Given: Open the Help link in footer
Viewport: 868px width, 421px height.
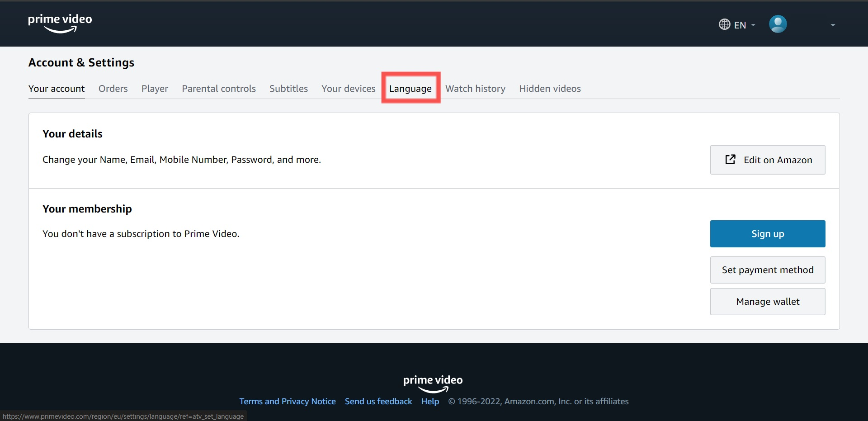Looking at the screenshot, I should (430, 402).
